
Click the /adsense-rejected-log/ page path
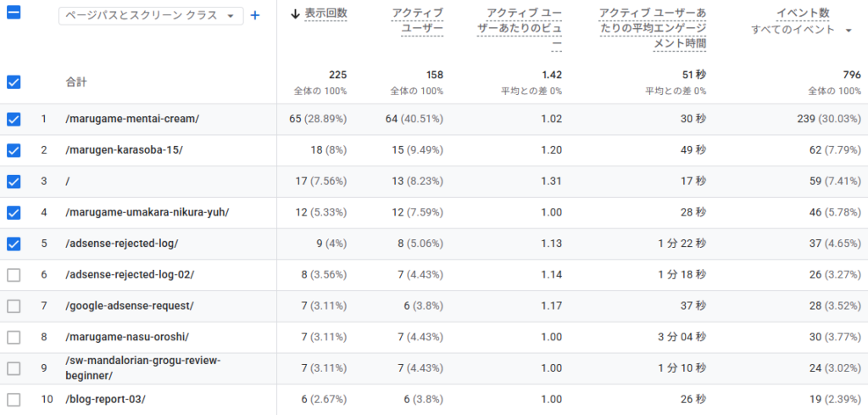click(121, 244)
